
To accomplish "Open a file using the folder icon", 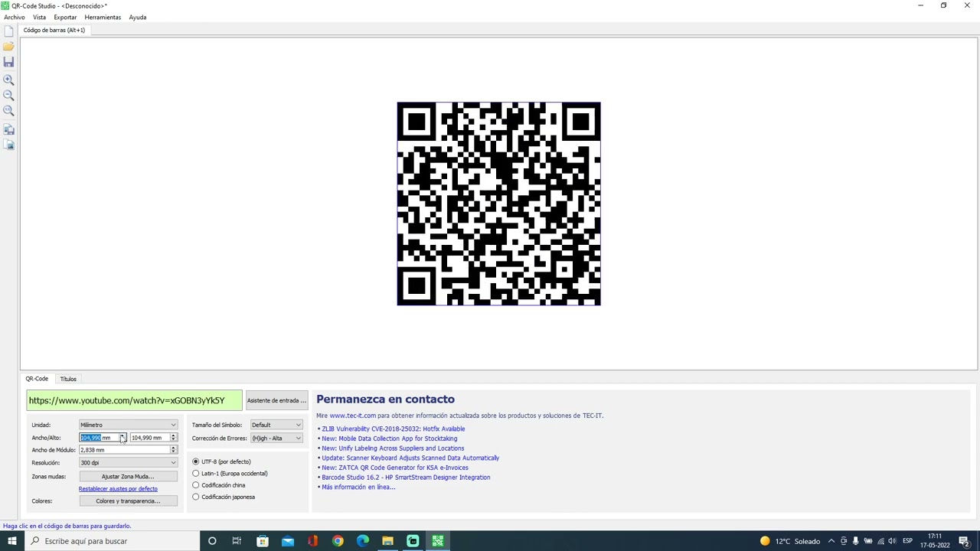I will (8, 47).
